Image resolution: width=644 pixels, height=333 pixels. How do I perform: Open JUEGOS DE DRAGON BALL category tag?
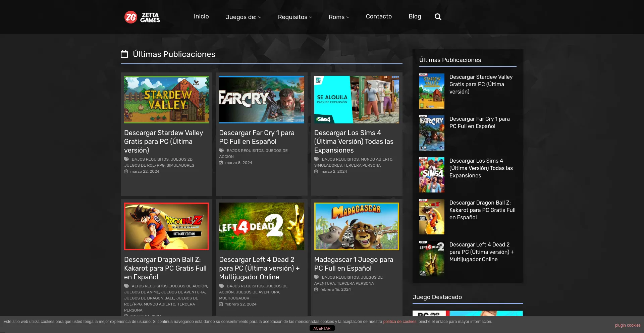tap(149, 298)
